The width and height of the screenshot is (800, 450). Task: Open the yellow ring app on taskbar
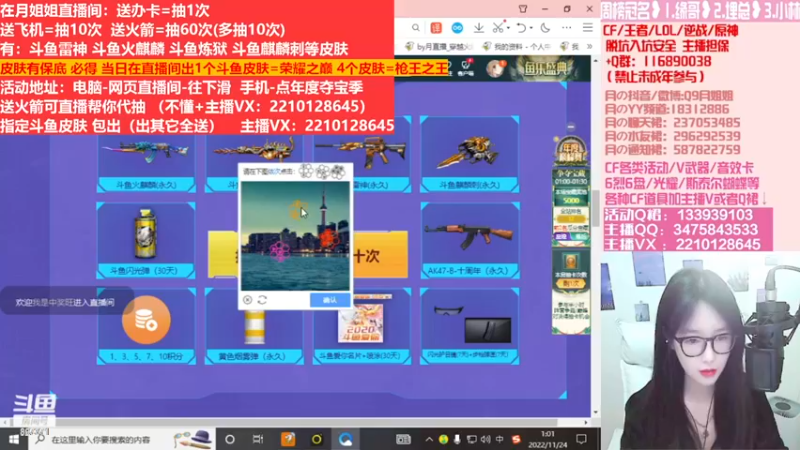pos(317,439)
